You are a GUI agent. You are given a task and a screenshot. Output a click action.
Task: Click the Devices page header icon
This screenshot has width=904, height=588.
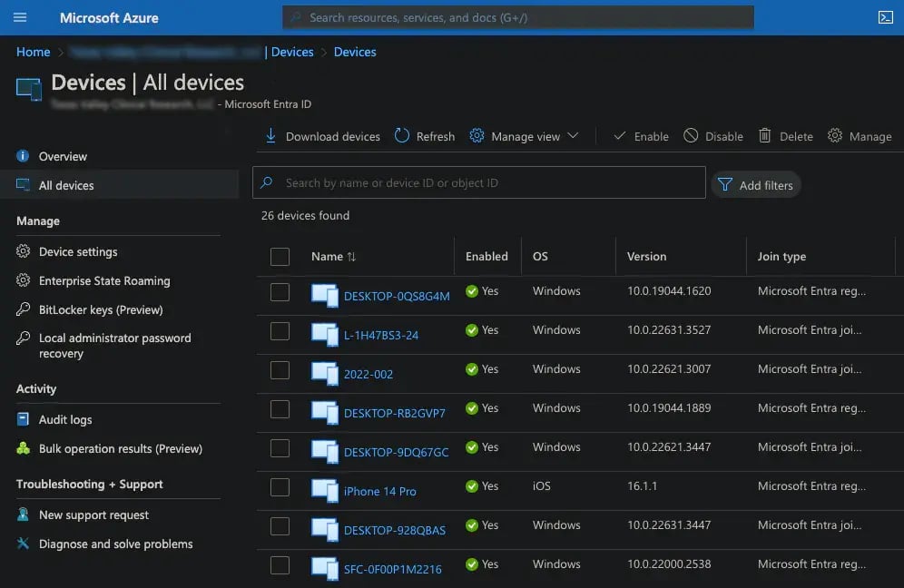[x=29, y=89]
